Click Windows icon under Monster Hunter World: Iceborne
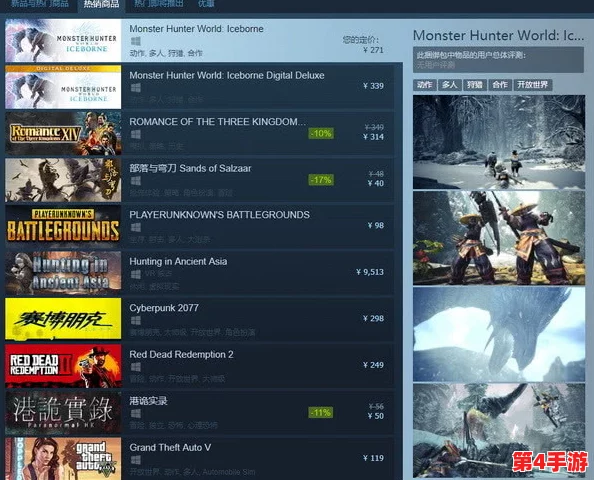The height and width of the screenshot is (480, 594). click(x=136, y=41)
